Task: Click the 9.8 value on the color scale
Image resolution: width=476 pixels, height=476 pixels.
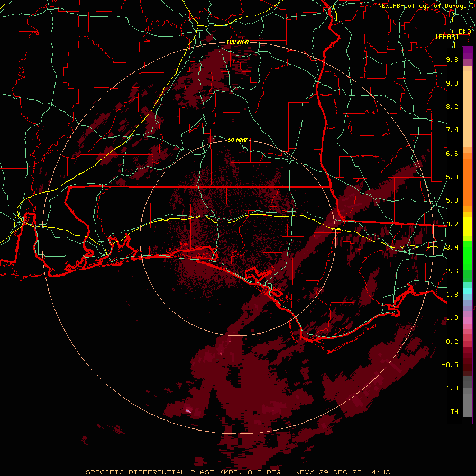Action: point(452,59)
